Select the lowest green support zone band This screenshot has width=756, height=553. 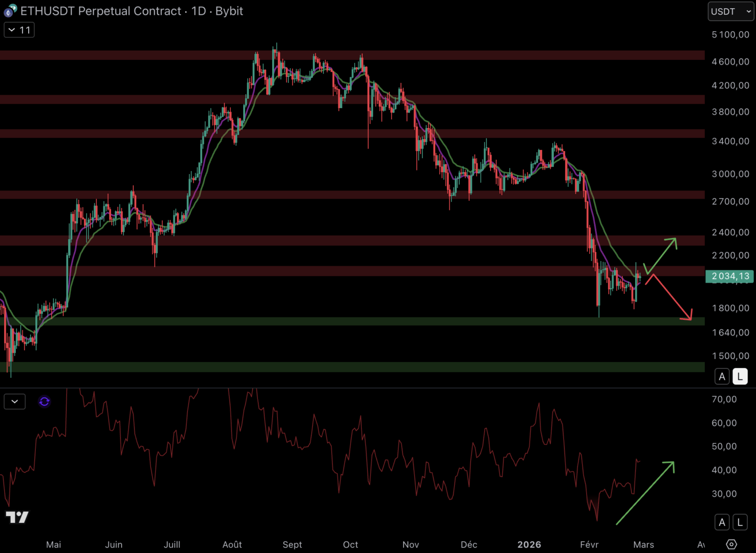pyautogui.click(x=352, y=367)
